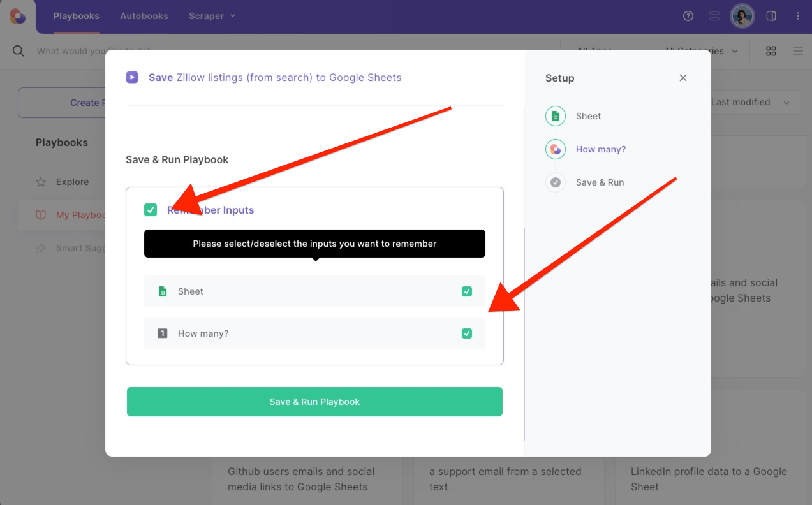812x505 pixels.
Task: Click the Remember Inputs label
Action: pos(210,210)
